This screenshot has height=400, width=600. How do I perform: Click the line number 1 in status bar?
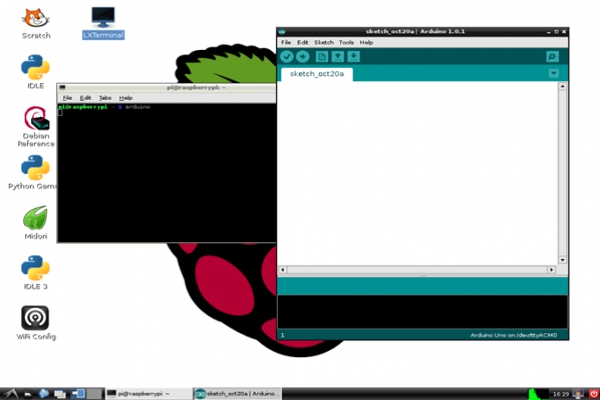click(x=282, y=335)
